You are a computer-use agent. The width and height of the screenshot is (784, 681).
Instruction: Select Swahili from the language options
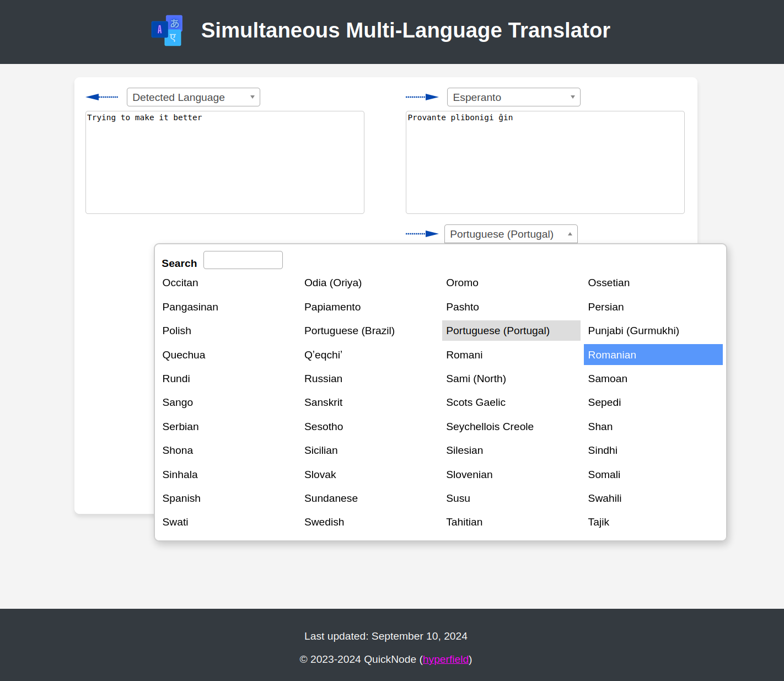click(605, 498)
